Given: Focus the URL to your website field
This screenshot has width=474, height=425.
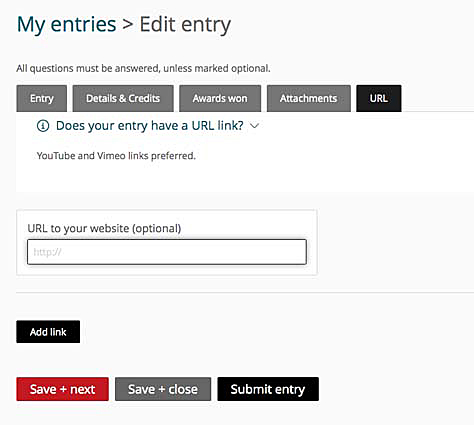Looking at the screenshot, I should (x=167, y=252).
